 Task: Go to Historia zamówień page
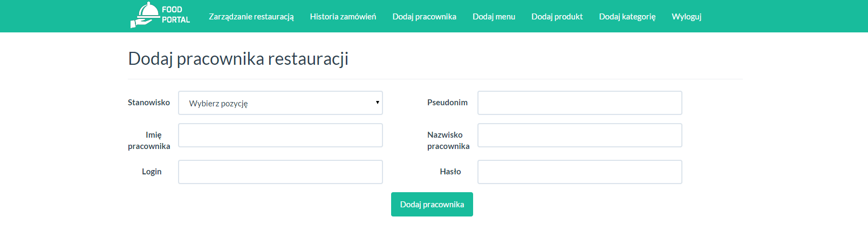click(343, 17)
